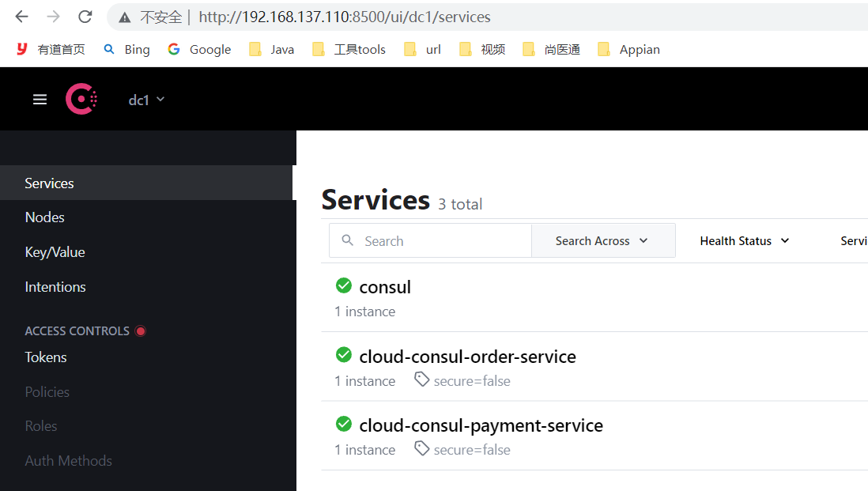Select Services in the sidebar

point(146,183)
